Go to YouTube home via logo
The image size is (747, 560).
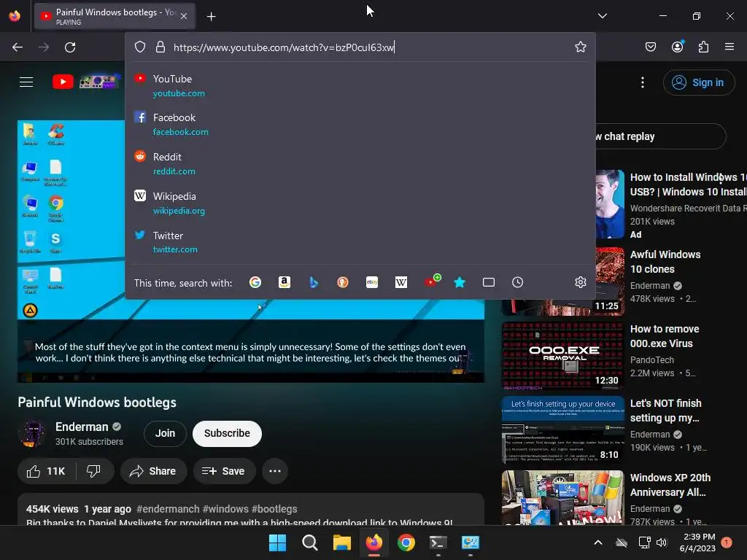[86, 82]
